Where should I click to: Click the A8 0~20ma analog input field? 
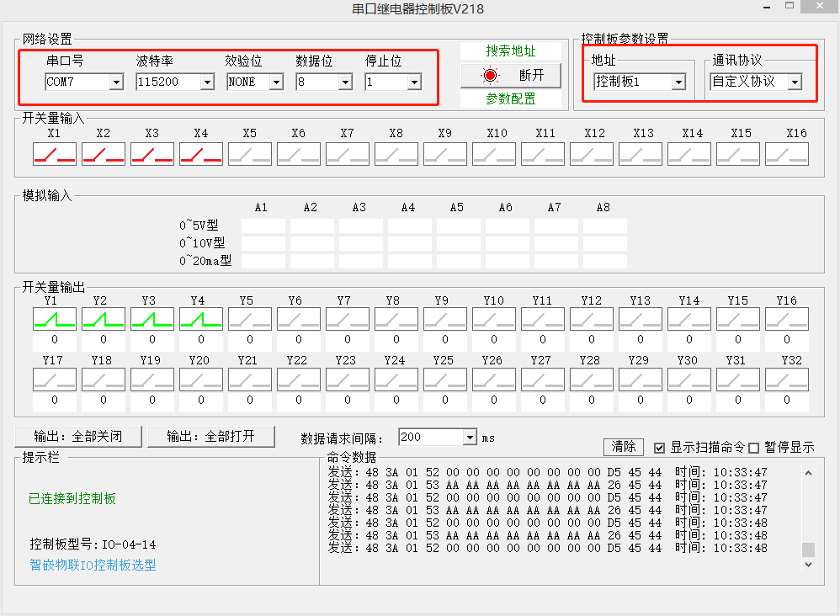[605, 261]
